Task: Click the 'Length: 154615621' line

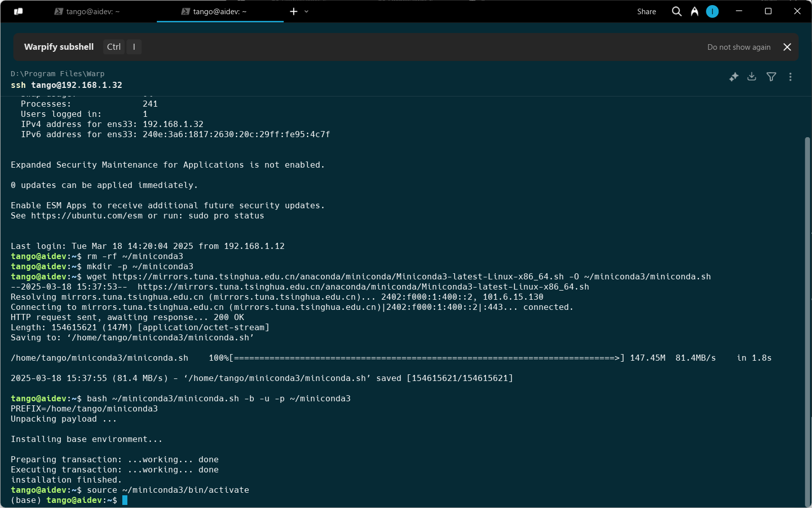Action: click(140, 328)
